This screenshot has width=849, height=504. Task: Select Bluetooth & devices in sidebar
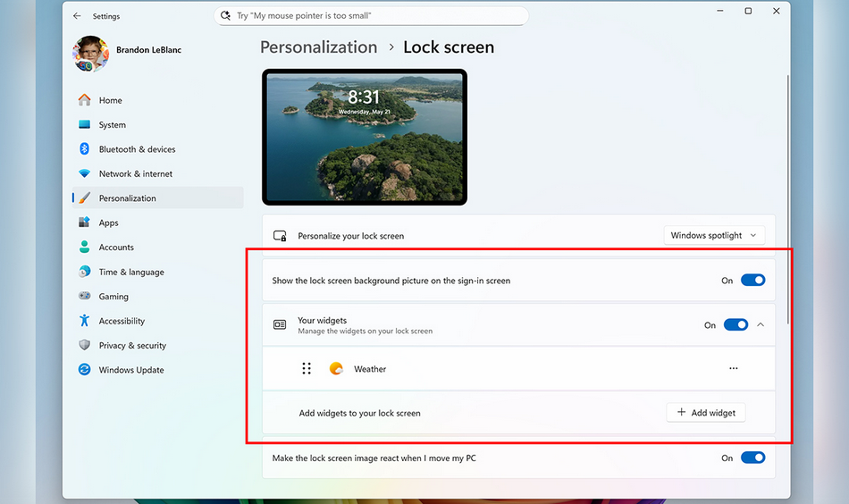(x=157, y=149)
